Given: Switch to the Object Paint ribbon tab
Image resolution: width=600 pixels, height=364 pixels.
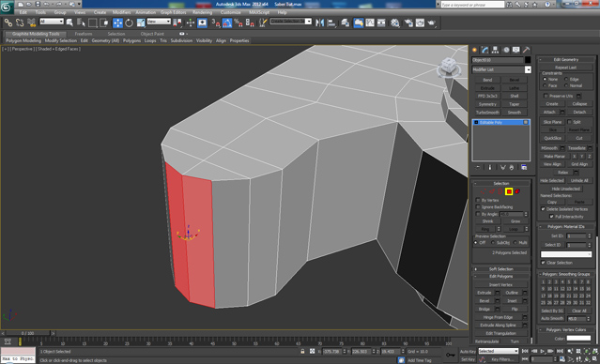Looking at the screenshot, I should tap(152, 34).
